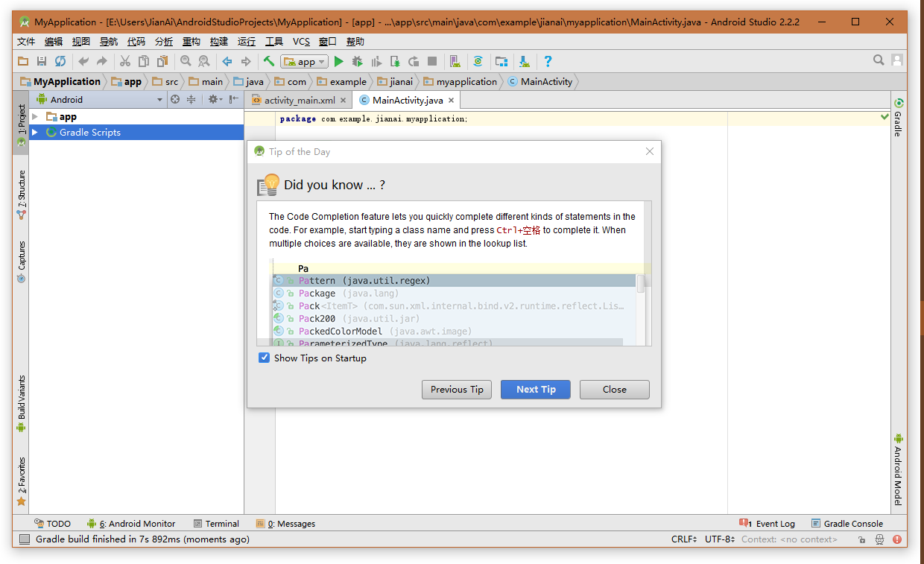
Task: Open the Android Monitor tool window
Action: [x=131, y=524]
